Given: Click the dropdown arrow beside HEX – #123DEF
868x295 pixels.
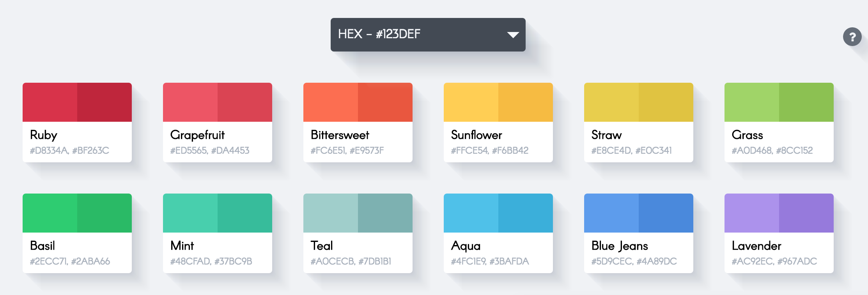Looking at the screenshot, I should tap(512, 35).
